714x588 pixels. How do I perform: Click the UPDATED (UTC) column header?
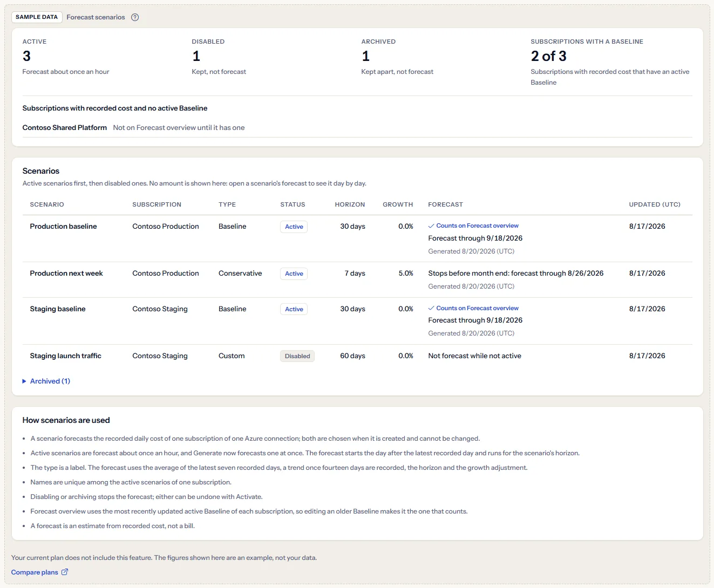point(655,205)
